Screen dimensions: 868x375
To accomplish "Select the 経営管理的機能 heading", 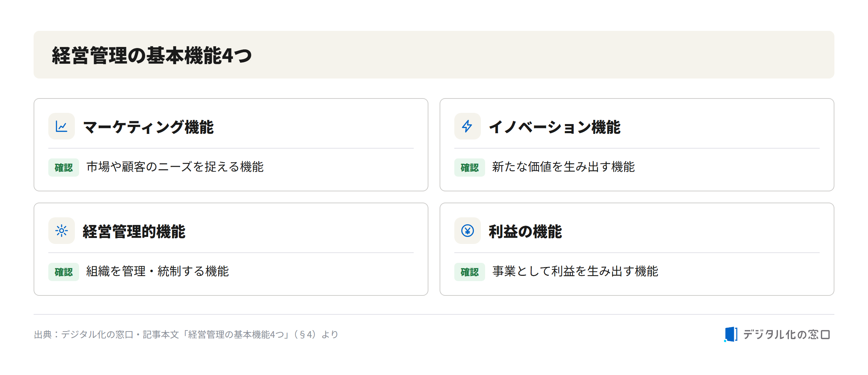I will tap(134, 231).
